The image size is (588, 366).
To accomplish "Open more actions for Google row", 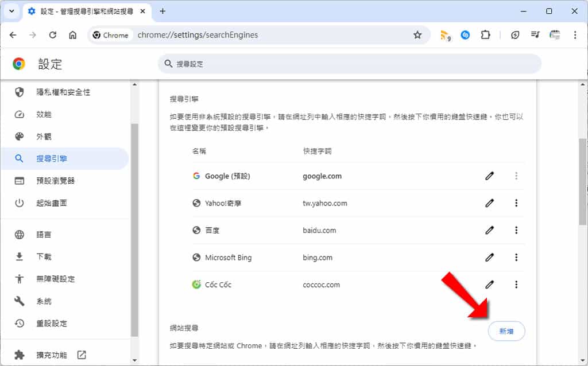I will tap(516, 176).
